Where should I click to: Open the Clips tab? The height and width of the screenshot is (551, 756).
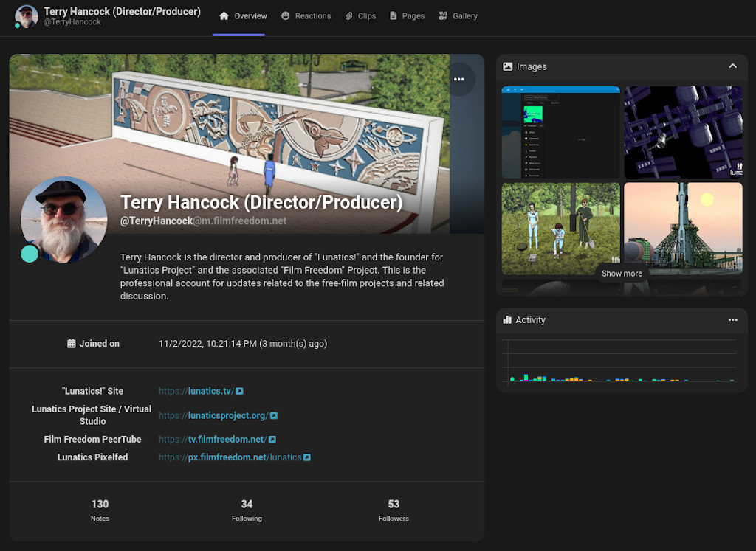coord(360,16)
